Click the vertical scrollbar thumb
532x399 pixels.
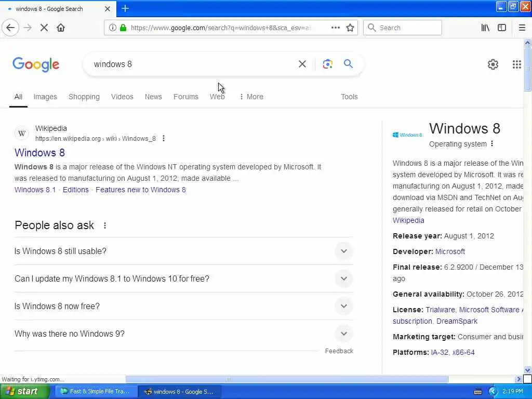(527, 69)
